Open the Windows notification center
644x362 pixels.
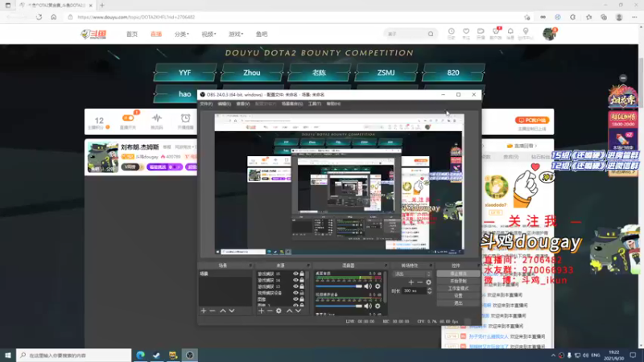[x=633, y=355]
